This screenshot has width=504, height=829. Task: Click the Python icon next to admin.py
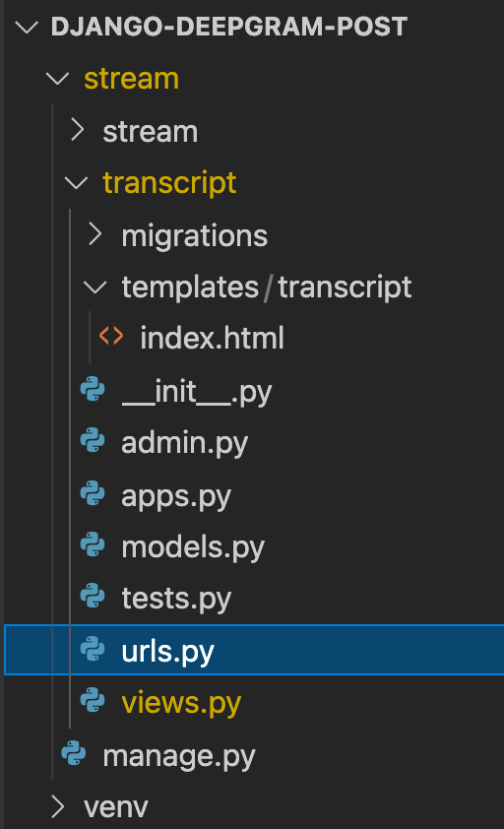pyautogui.click(x=93, y=440)
